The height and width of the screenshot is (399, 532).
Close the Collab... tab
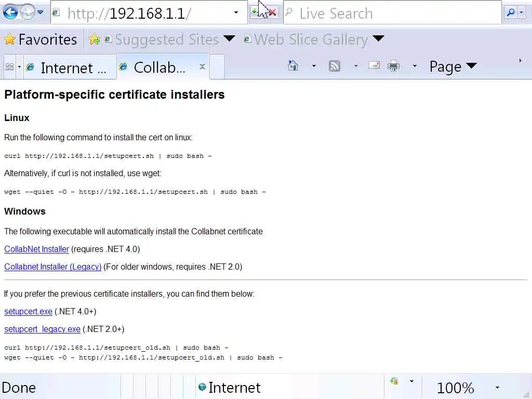click(x=202, y=66)
